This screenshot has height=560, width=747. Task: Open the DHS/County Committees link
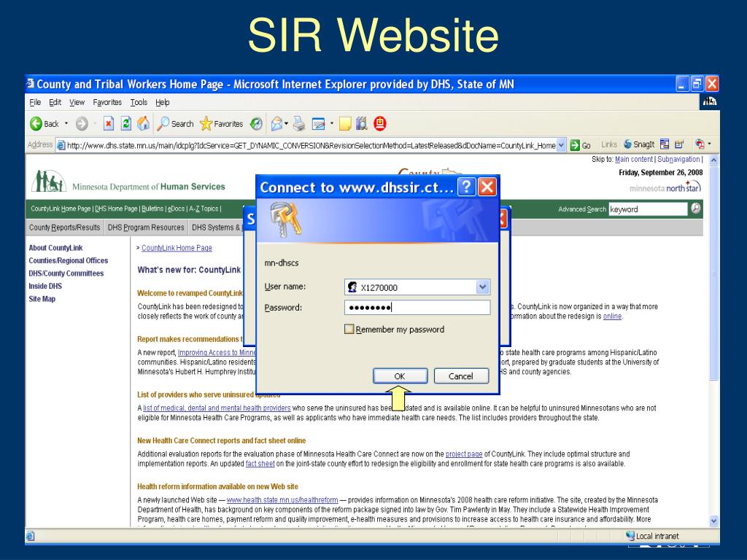66,273
